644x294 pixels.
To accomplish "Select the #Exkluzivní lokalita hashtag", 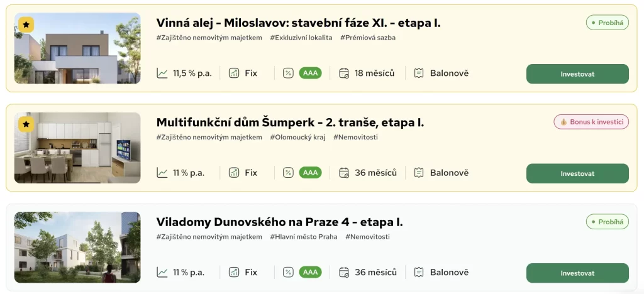I will [301, 38].
